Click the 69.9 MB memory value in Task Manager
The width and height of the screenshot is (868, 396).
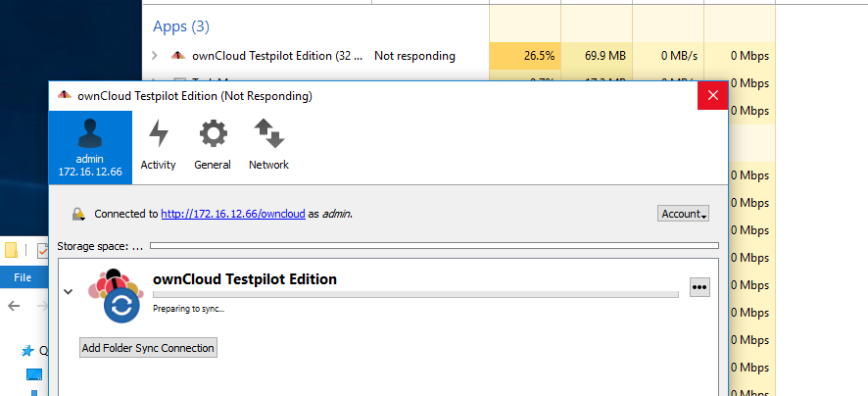click(605, 56)
